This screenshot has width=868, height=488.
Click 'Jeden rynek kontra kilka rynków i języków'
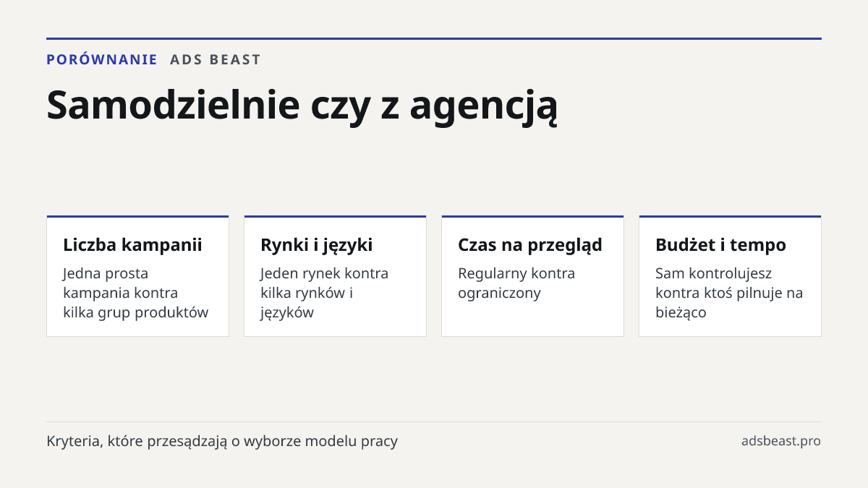click(x=324, y=293)
